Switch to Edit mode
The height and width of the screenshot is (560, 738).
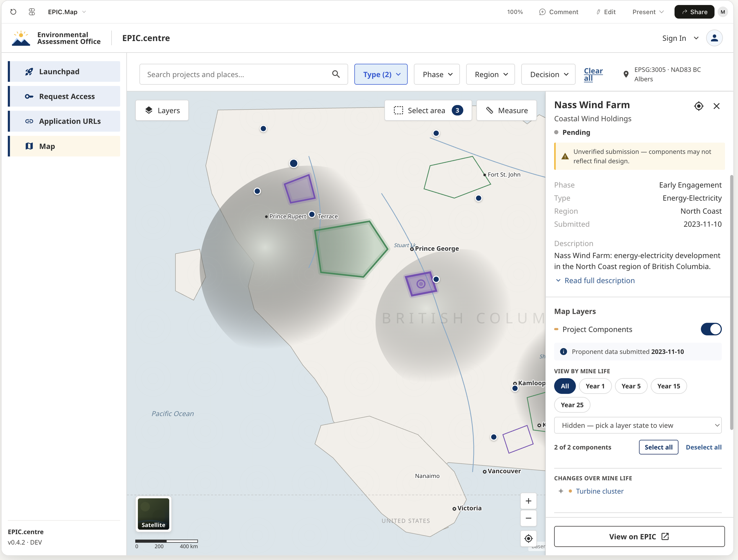pyautogui.click(x=606, y=12)
